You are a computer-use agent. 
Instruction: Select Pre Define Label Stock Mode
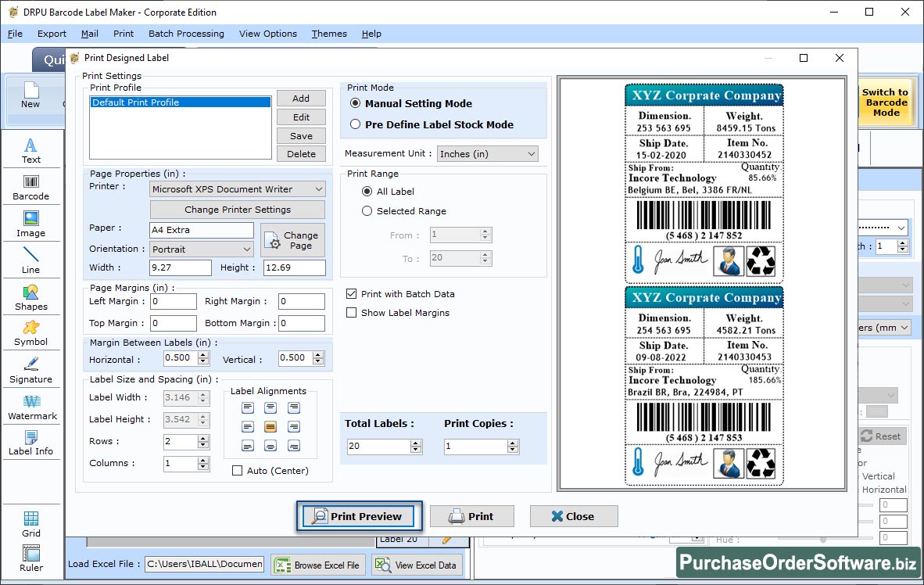[x=356, y=124]
